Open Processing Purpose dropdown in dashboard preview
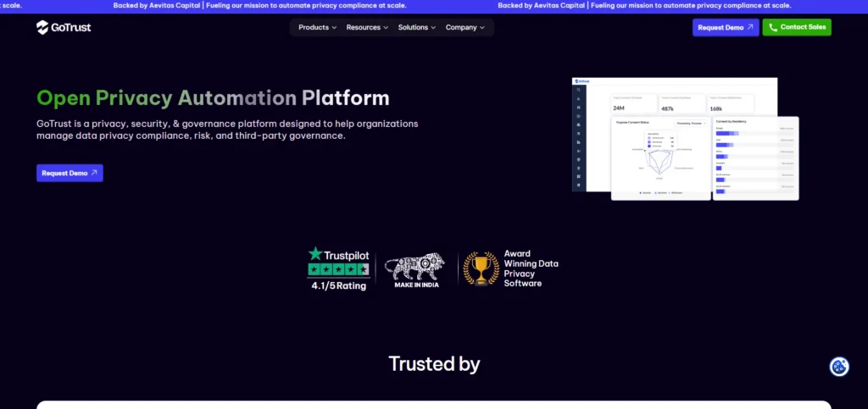The image size is (868, 409). pos(691,124)
